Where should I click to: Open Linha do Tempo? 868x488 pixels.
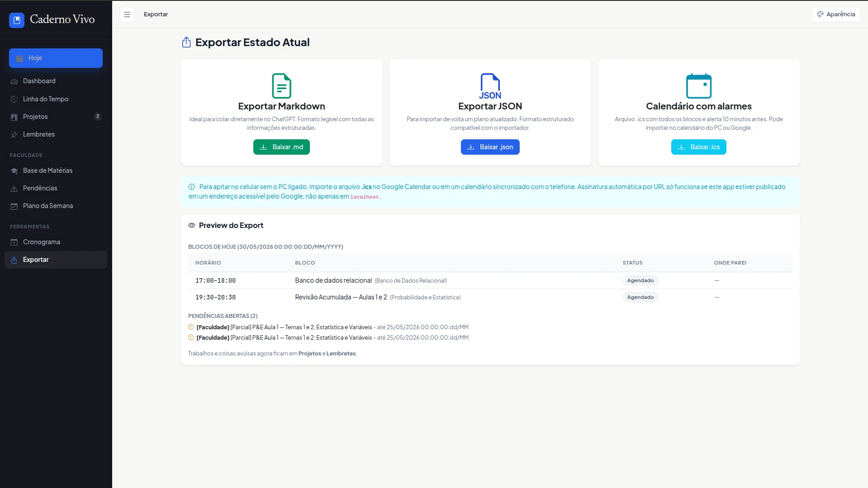(56, 99)
